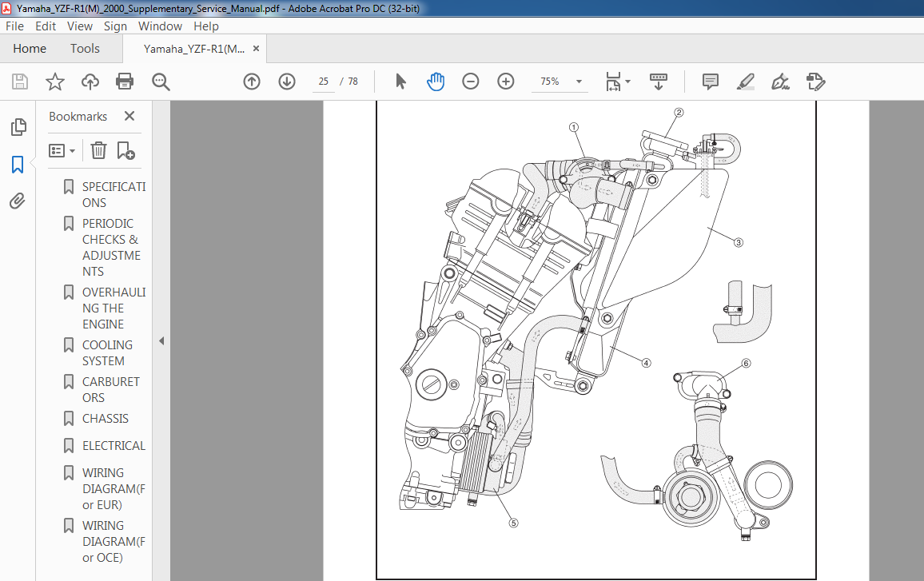Click the Save file icon
The width and height of the screenshot is (924, 581).
pos(20,82)
